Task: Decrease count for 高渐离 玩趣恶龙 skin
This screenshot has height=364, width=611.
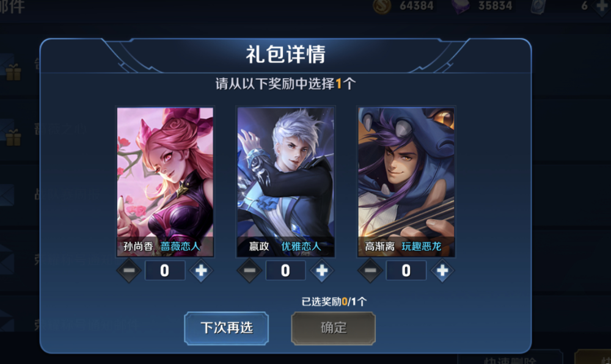Action: (370, 270)
